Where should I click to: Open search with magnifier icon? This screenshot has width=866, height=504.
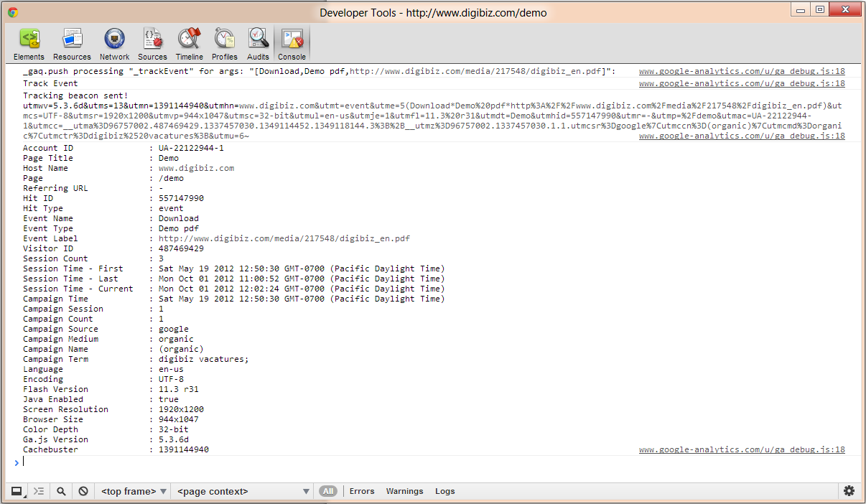click(61, 491)
